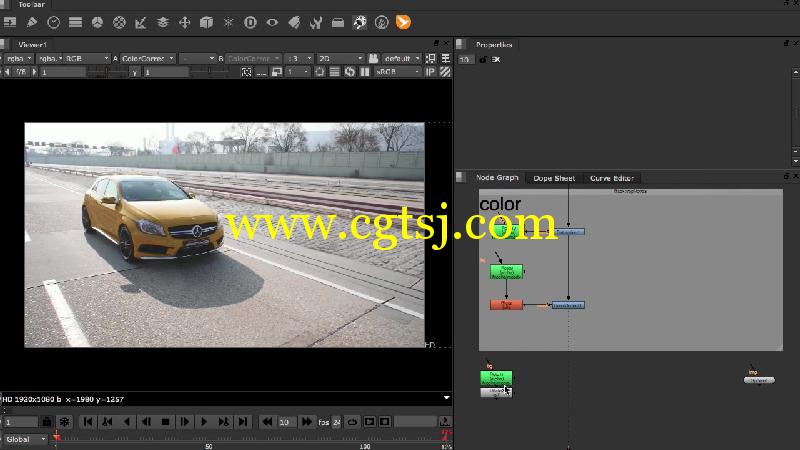Skip back by frame increment button
Screen dimensions: 800x450
(267, 422)
